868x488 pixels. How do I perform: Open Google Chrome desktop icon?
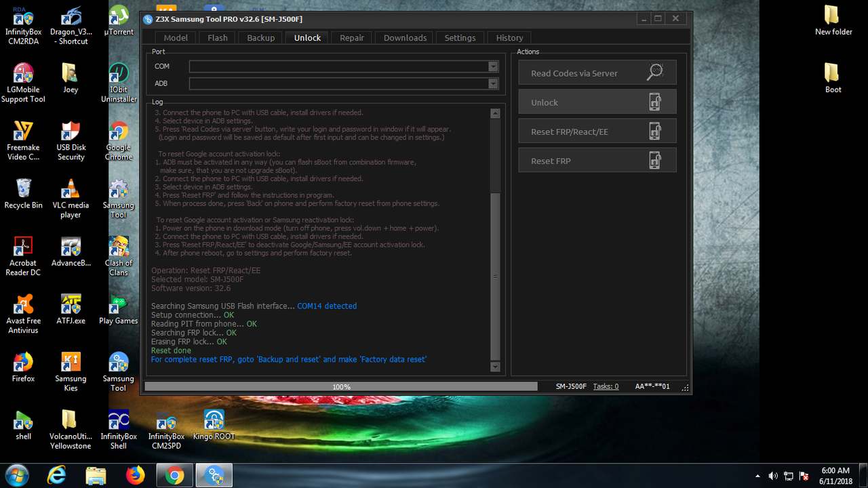click(x=119, y=141)
